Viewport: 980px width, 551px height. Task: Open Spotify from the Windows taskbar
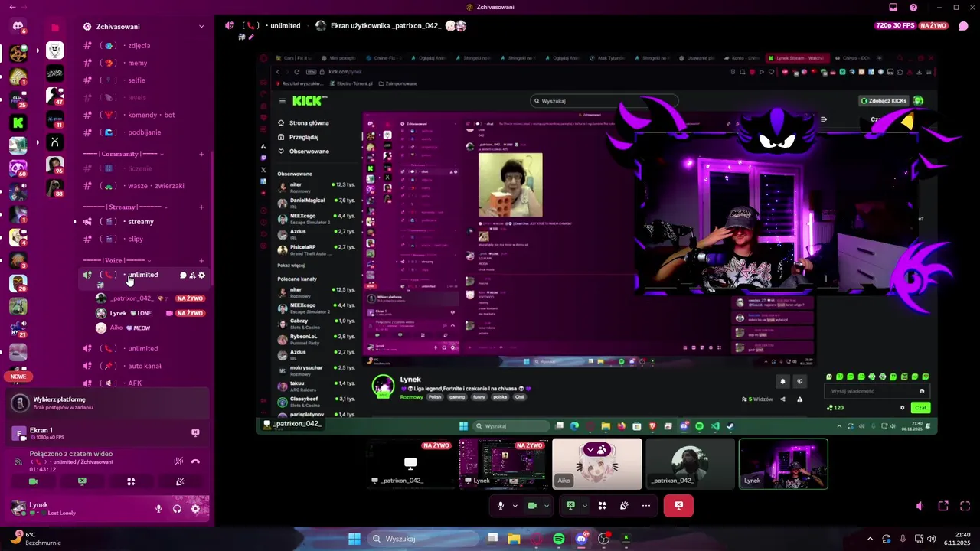tap(559, 539)
